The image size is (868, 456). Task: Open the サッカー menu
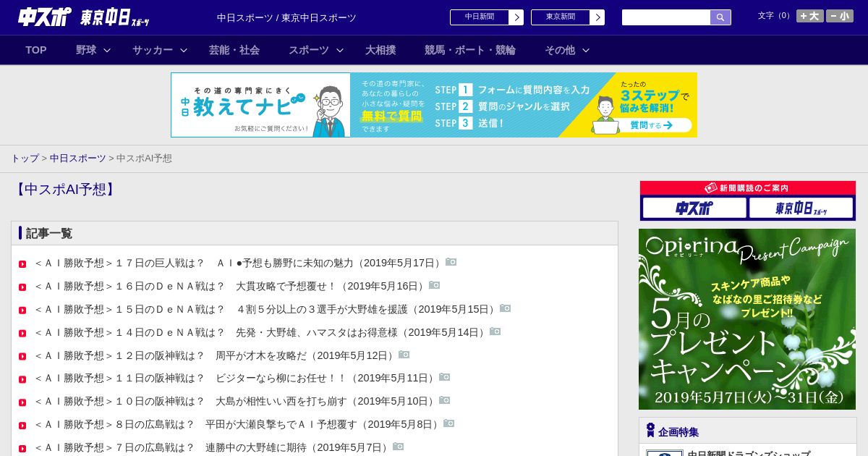pos(153,50)
